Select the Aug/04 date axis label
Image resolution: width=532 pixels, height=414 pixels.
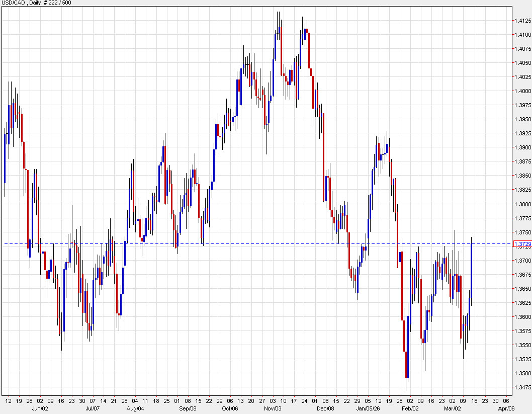coord(134,409)
